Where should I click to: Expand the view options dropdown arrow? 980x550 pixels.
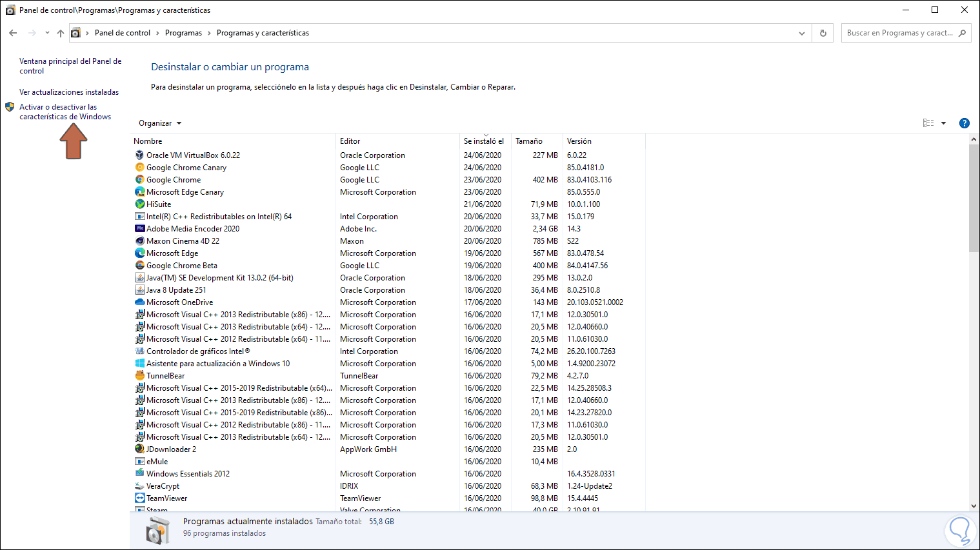tap(943, 123)
